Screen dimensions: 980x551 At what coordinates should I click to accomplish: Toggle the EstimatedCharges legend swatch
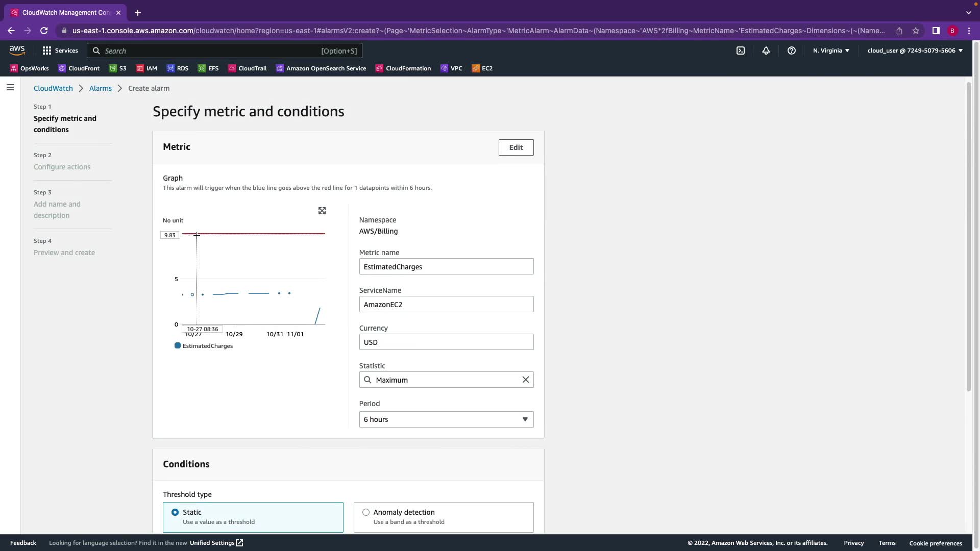[x=178, y=346]
